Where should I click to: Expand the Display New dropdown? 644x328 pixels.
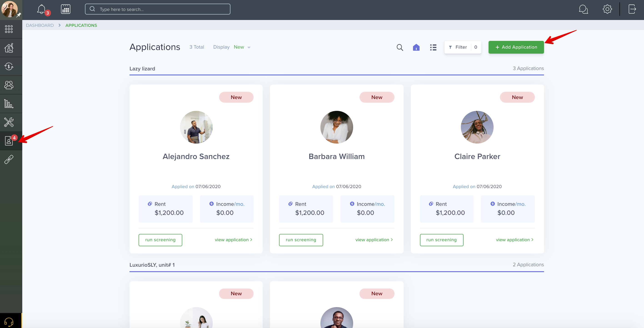click(x=242, y=47)
